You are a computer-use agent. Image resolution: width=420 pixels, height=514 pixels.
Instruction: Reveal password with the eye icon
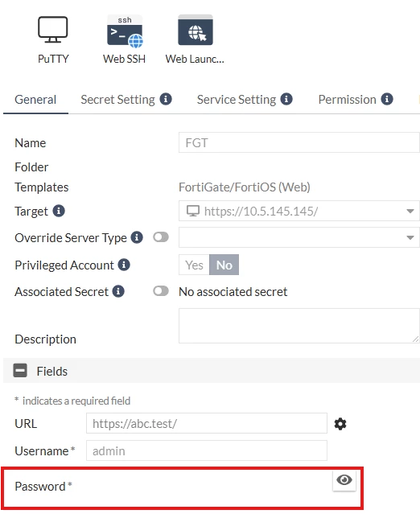click(344, 480)
